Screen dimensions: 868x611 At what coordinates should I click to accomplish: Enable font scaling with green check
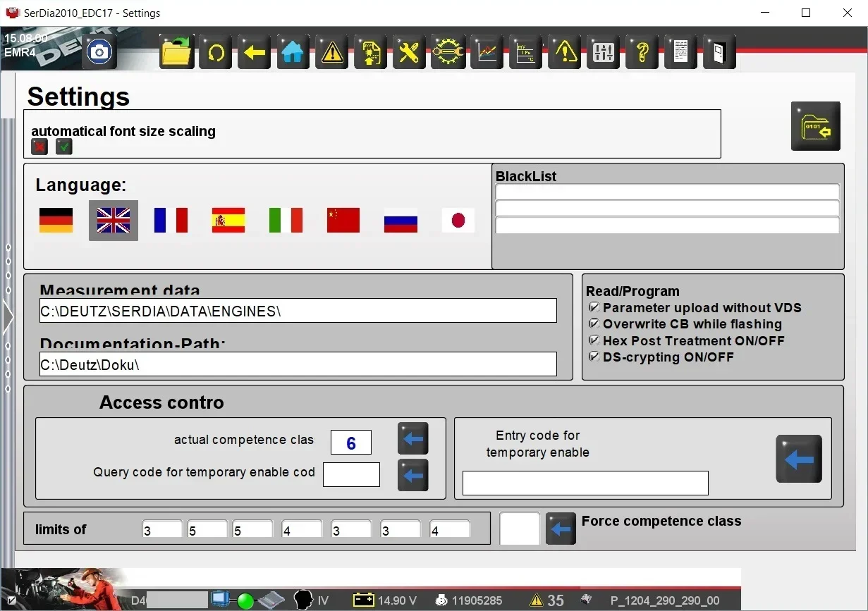point(64,147)
